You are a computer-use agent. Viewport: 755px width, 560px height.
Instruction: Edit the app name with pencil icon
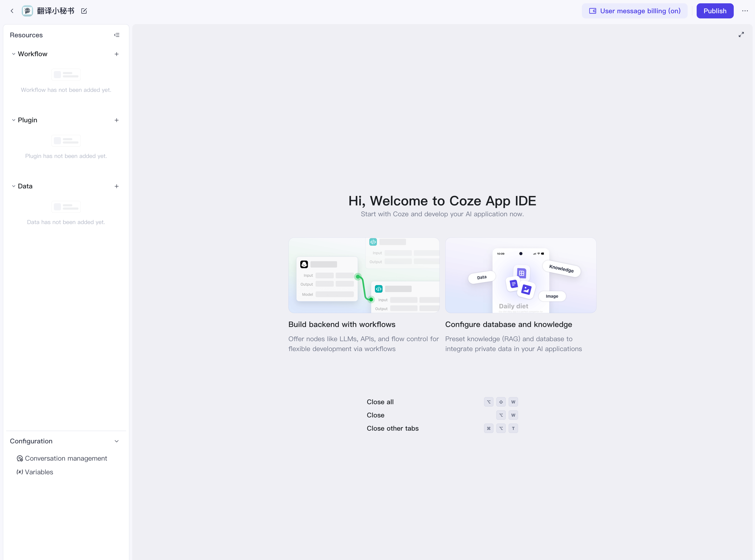[84, 11]
